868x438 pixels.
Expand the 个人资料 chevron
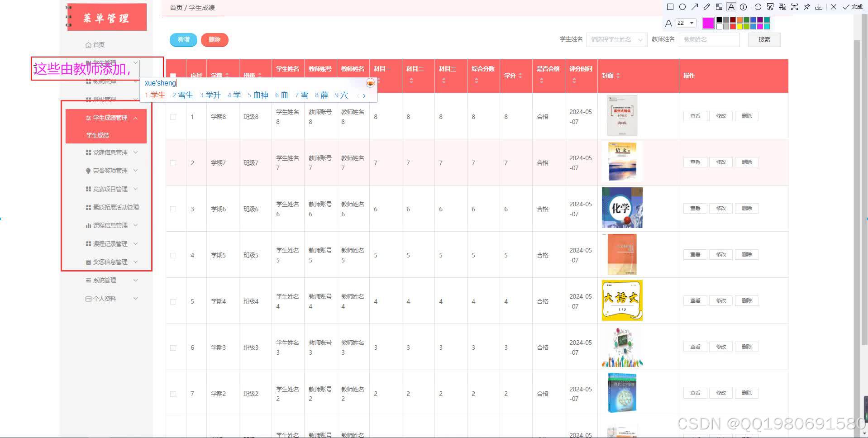(x=135, y=299)
